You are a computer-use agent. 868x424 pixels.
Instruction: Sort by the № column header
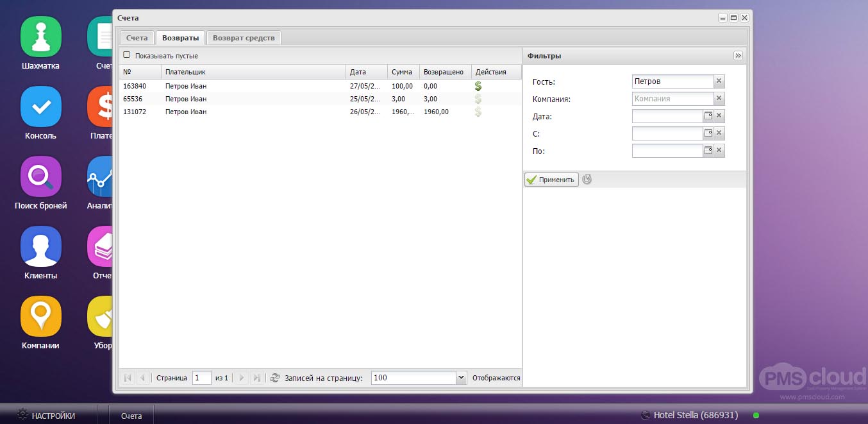[x=140, y=72]
